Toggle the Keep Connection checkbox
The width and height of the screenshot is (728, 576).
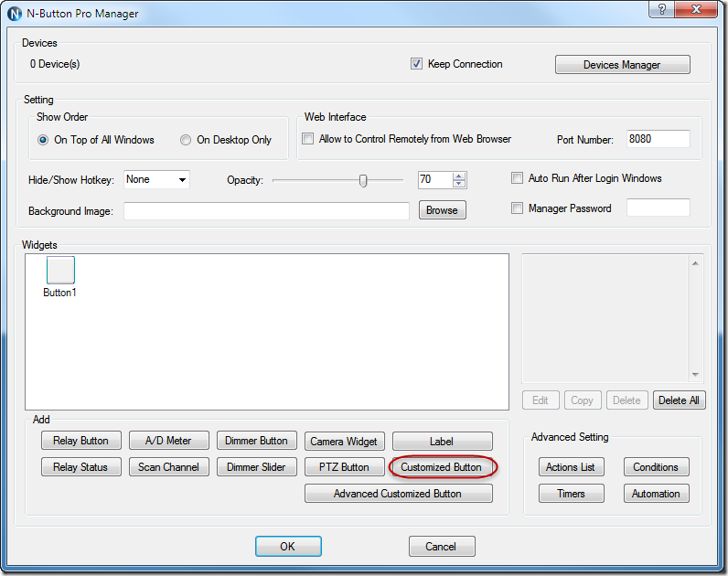click(416, 64)
